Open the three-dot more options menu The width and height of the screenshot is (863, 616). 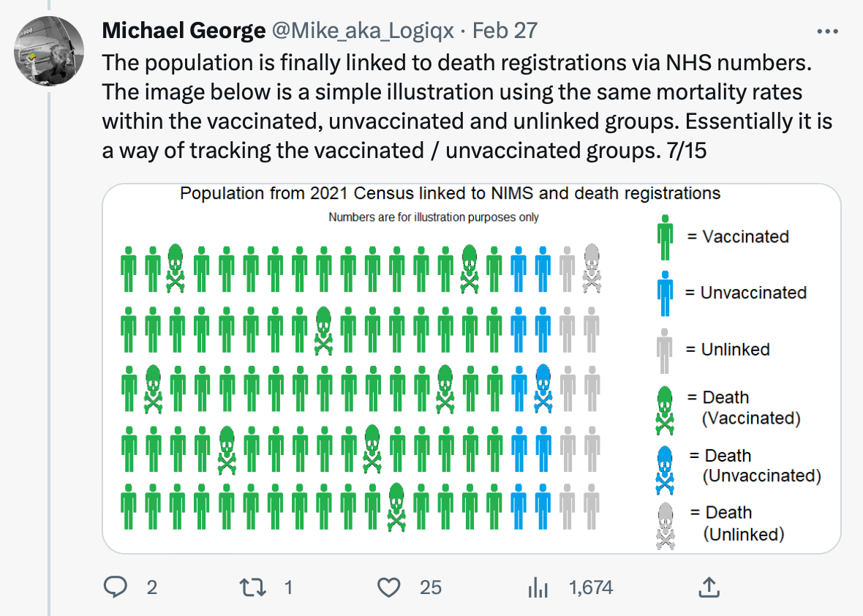828,31
